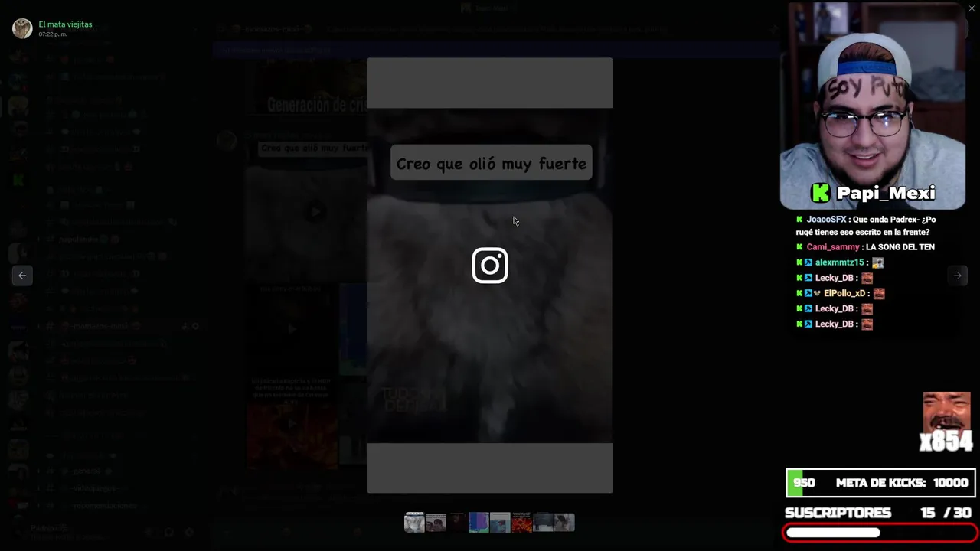Select the blue and purple thumbnail
Viewport: 980px width, 551px height.
pos(479,523)
